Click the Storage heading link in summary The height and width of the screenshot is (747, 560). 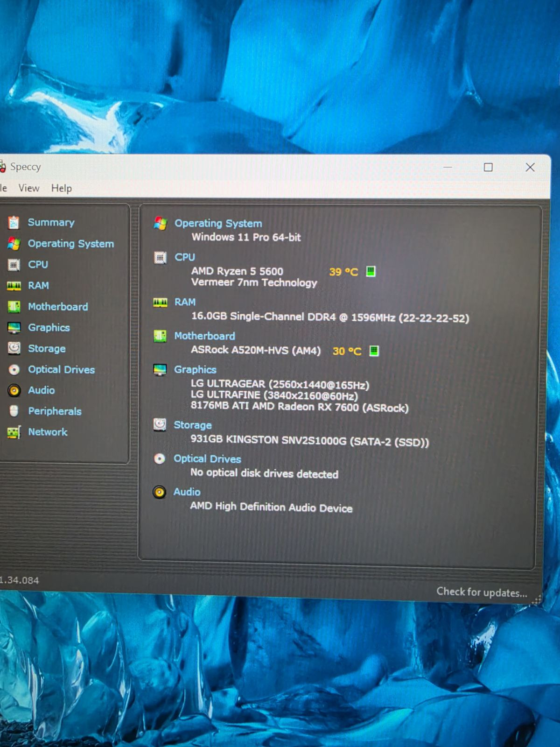[x=193, y=425]
